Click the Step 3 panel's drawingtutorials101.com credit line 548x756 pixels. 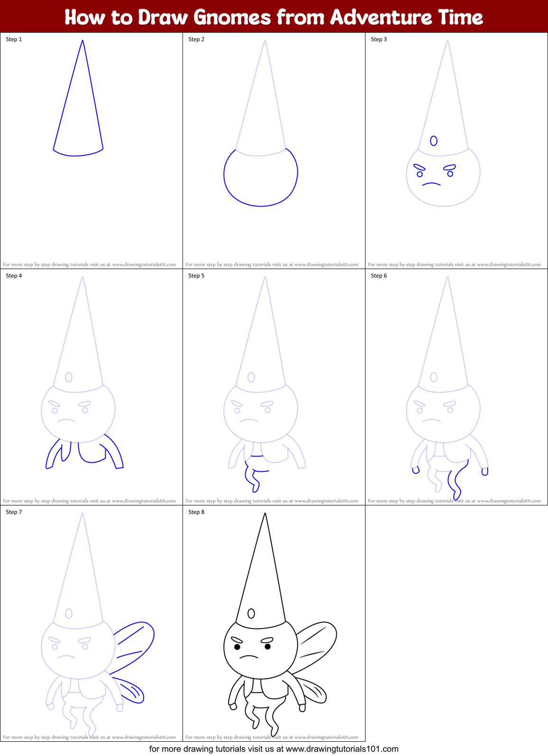click(454, 265)
